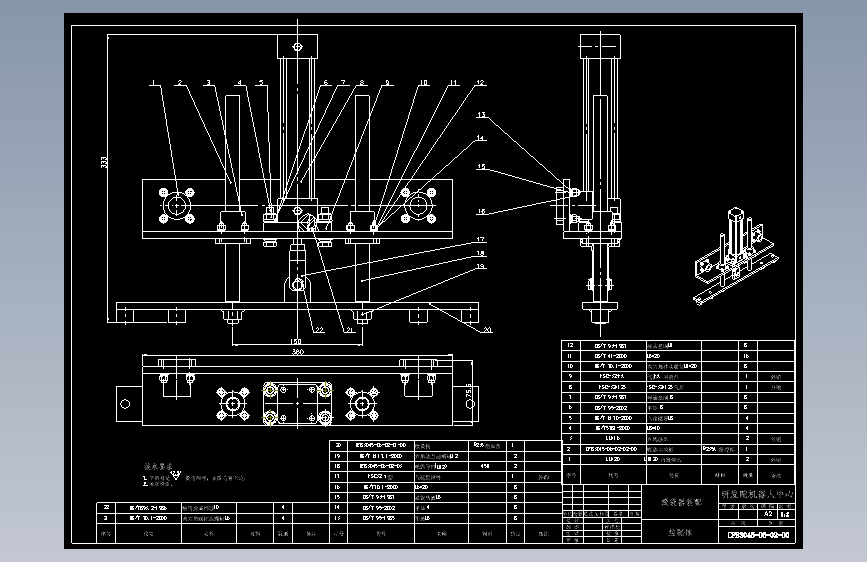Click part balloon number 14
Image resolution: width=867 pixels, height=562 pixels.
point(481,138)
